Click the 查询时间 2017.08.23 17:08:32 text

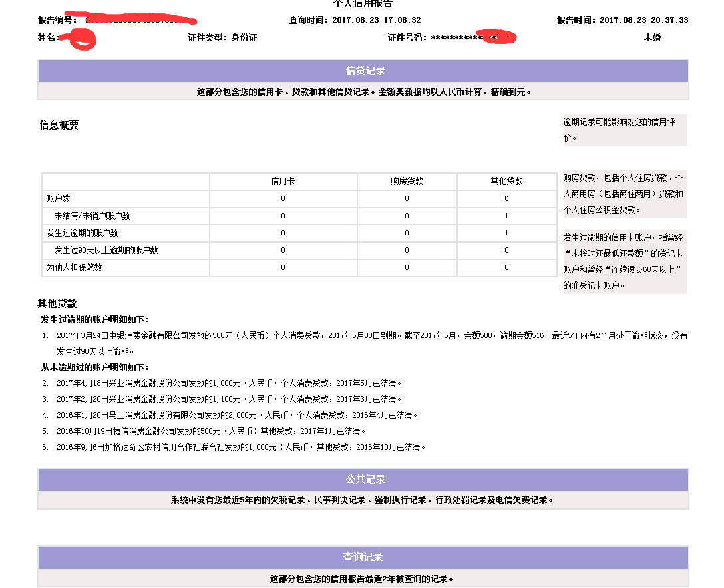[x=355, y=20]
